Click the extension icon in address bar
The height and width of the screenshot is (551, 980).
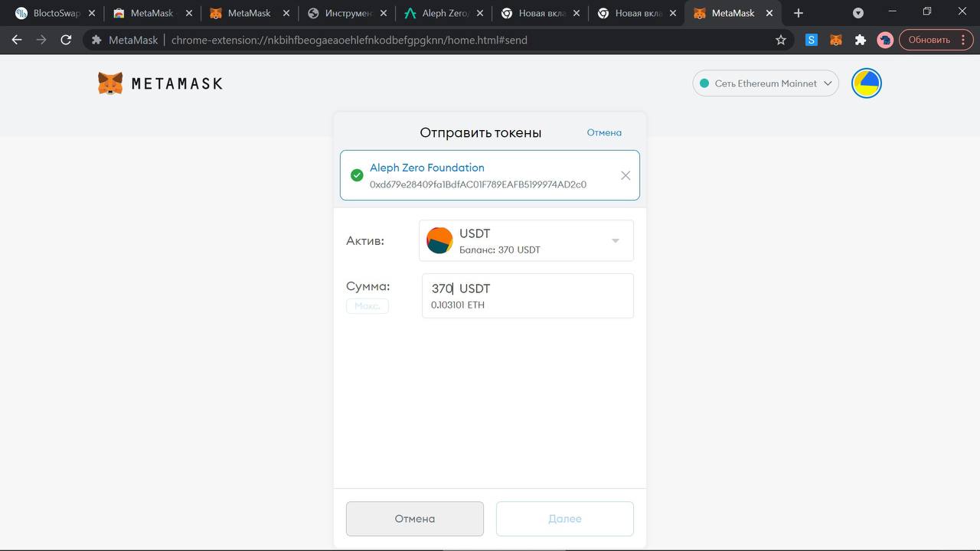96,40
